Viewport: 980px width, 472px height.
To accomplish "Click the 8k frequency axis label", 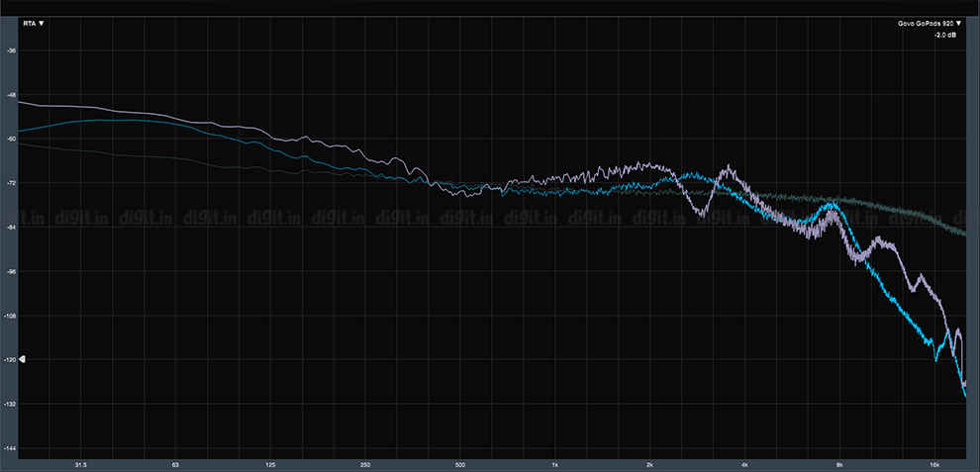I will (x=840, y=465).
